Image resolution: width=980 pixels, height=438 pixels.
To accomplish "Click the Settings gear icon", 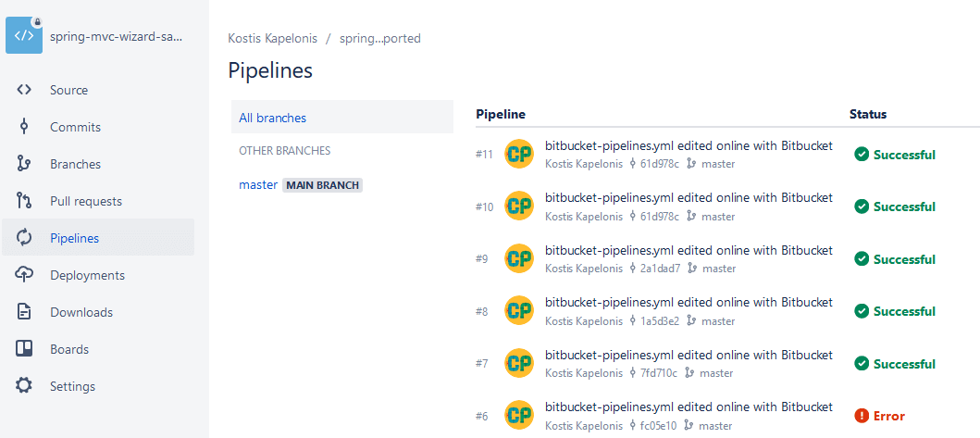I will [x=24, y=386].
